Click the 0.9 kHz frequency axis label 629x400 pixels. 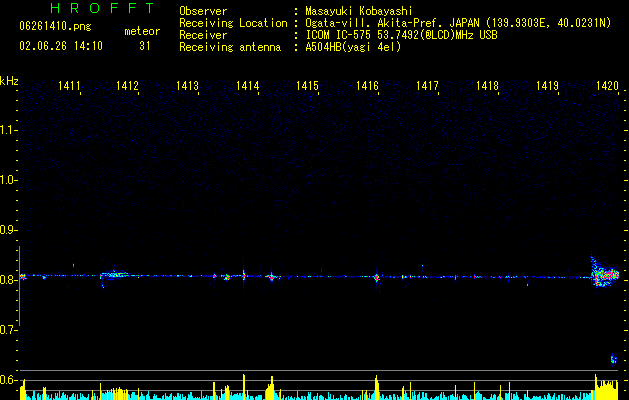(8, 230)
